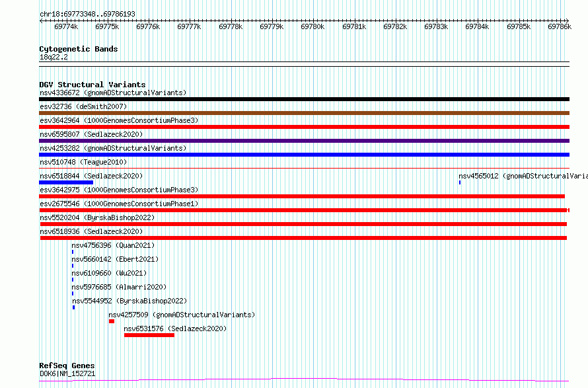588x388 pixels.
Task: Select the nsv6595807 purple variant bar
Action: 304,141
